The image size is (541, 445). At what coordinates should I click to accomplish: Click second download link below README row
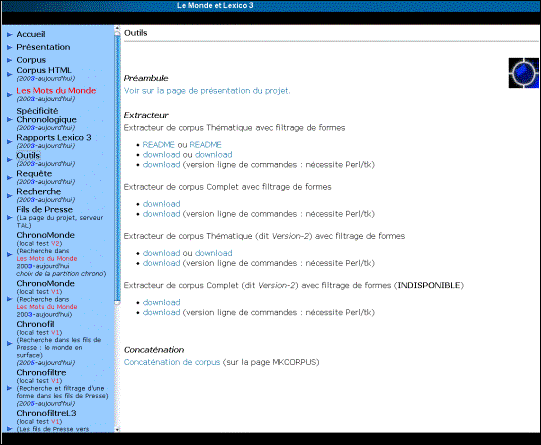coord(214,155)
